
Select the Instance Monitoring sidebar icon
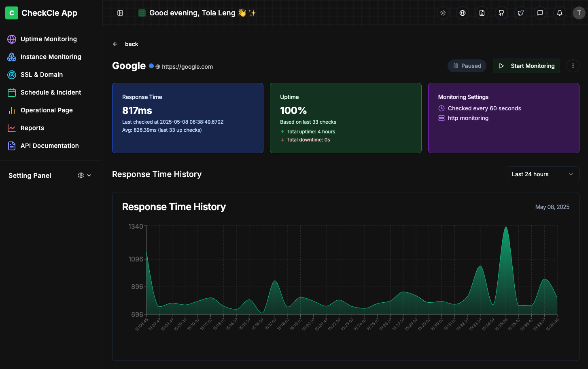[11, 57]
